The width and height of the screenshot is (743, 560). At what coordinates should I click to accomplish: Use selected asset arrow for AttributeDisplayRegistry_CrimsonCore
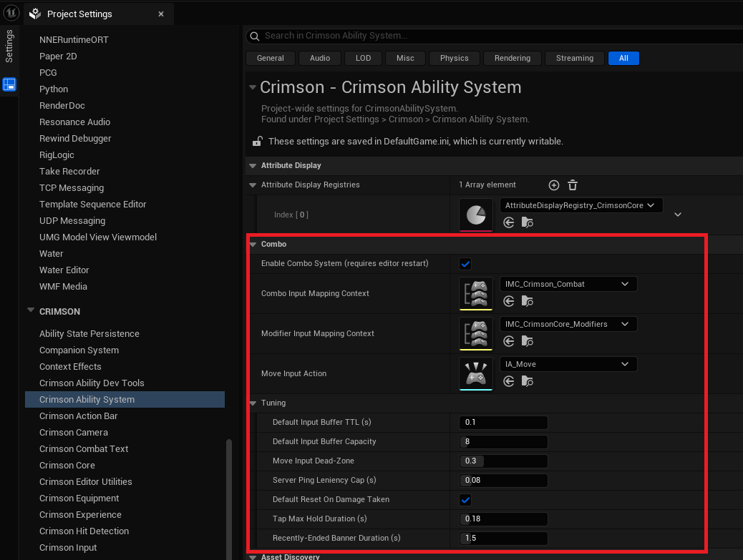click(508, 222)
